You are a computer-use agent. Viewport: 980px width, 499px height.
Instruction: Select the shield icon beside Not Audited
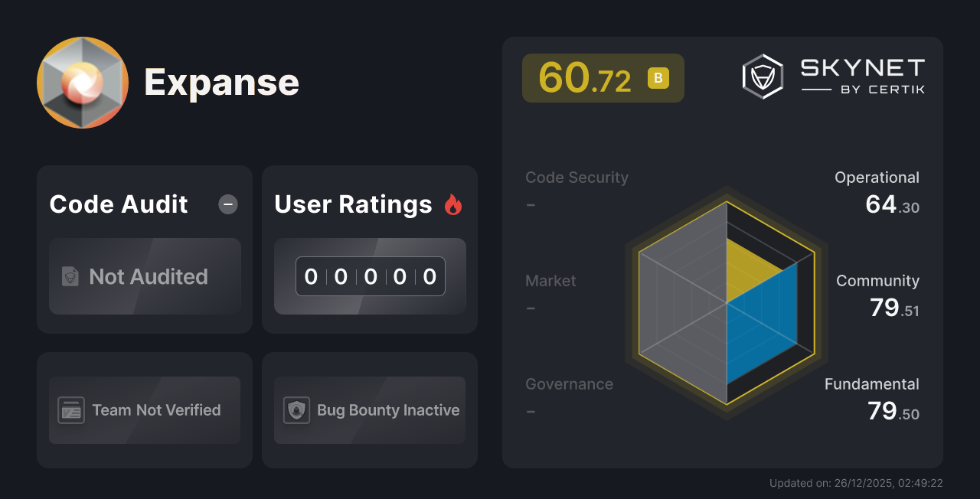[x=69, y=277]
